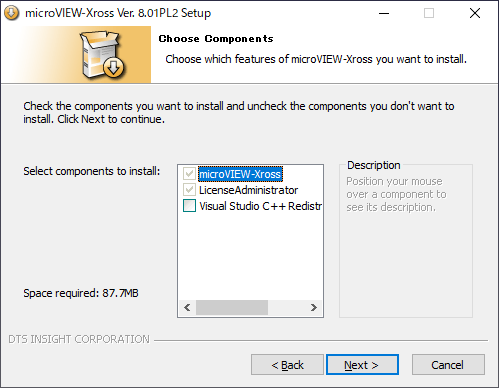This screenshot has height=388, width=499.
Task: Close the Setup window
Action: [x=475, y=13]
